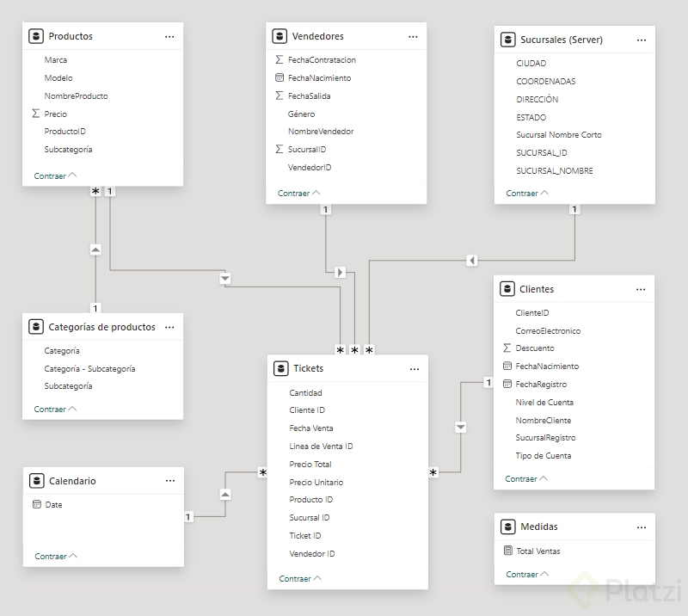The image size is (688, 616).
Task: Click the sigma icon next to Descuento
Action: (x=507, y=348)
